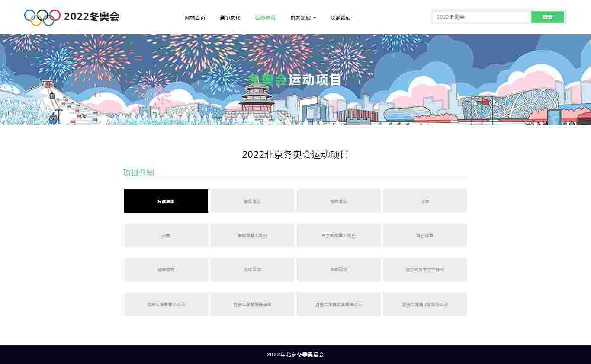Image resolution: width=591 pixels, height=364 pixels.
Task: Select the 自由式滑雪坡面障碍技巧 tile
Action: point(339,304)
